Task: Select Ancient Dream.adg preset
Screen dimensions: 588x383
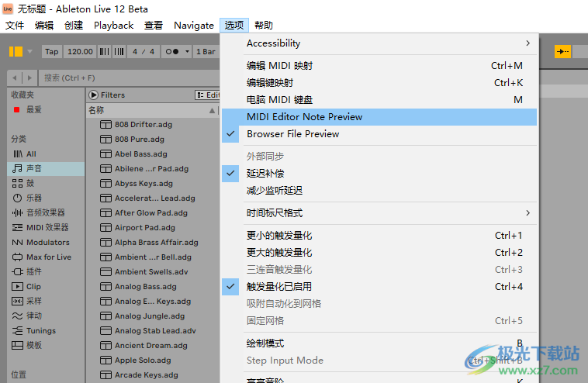Action: [153, 345]
